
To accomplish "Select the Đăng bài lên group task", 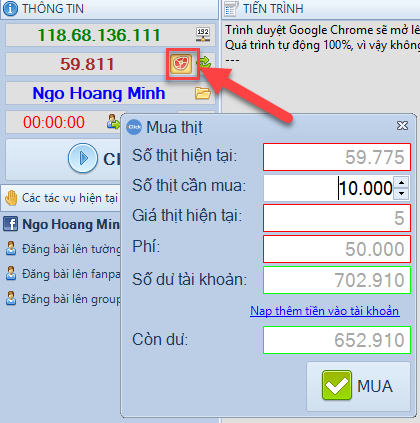I will (x=63, y=299).
